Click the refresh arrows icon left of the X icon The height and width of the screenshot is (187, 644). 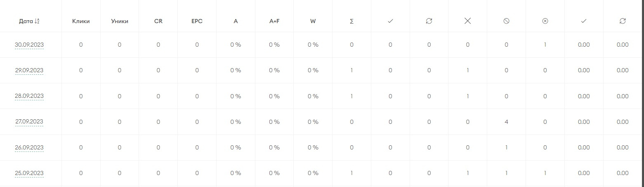coord(429,21)
